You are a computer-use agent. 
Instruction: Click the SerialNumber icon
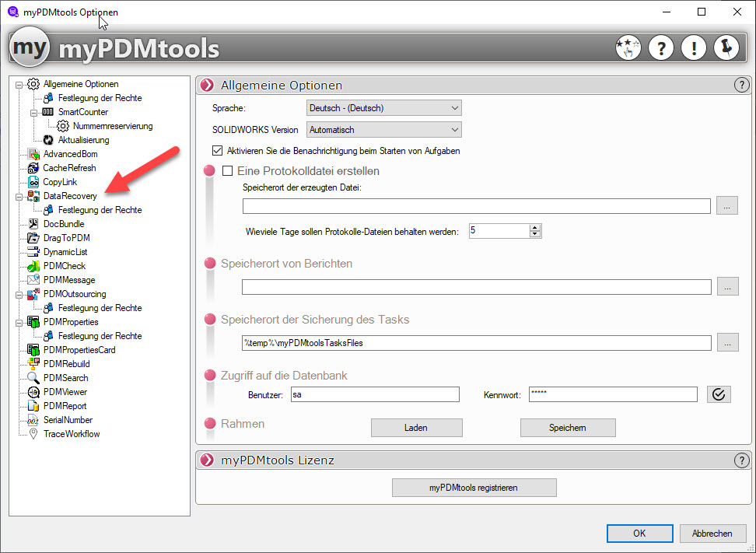[33, 419]
